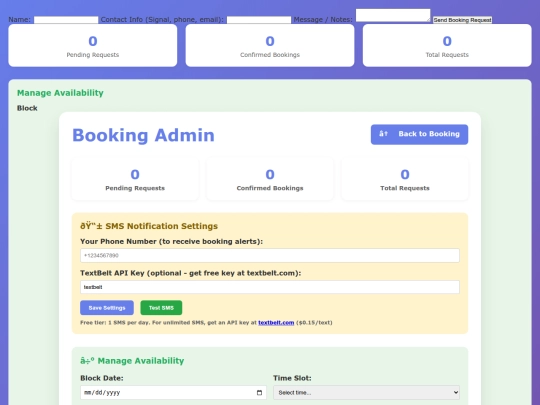Click the Message / Notes textarea
Image resolution: width=540 pixels, height=405 pixels.
(393, 15)
